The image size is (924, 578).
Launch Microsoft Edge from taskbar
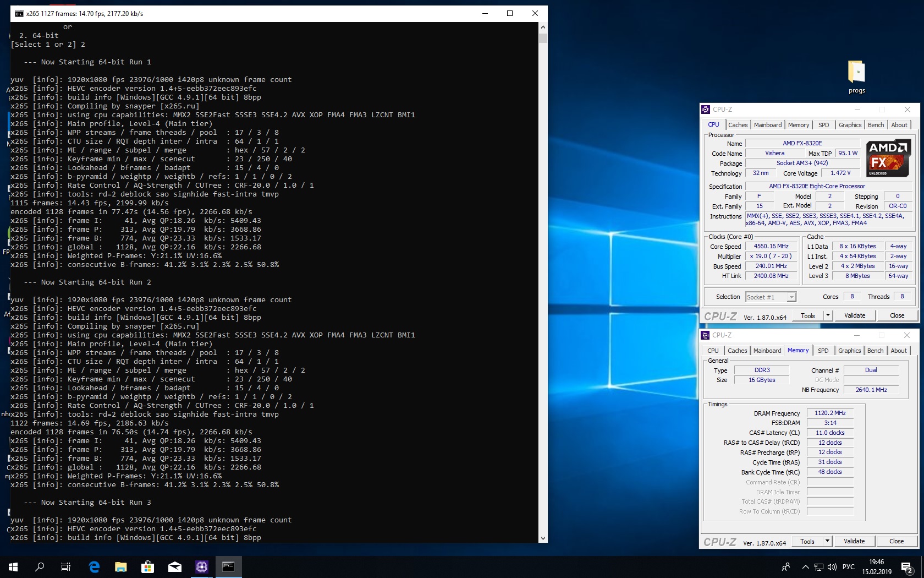pyautogui.click(x=94, y=566)
